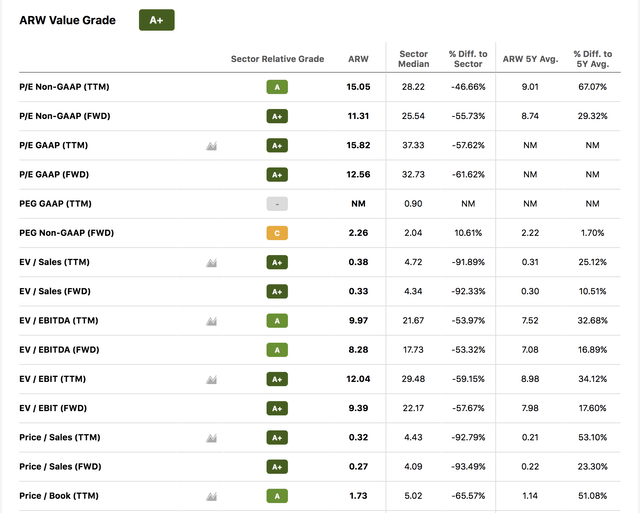Select the P/E GAAP (FWD) metric label

(54, 175)
